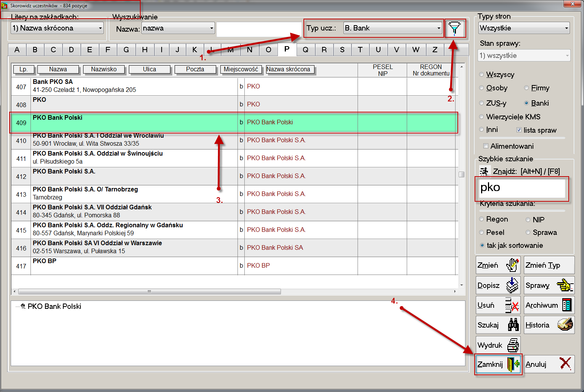Click the vertical scrollbar thumb of the list
584x392 pixels.
461,174
